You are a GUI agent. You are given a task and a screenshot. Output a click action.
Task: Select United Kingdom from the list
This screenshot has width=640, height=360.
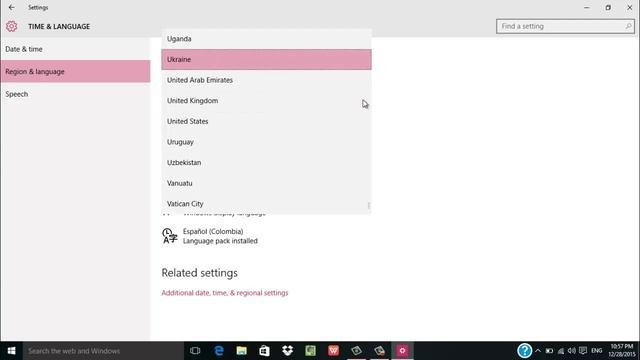(x=266, y=101)
